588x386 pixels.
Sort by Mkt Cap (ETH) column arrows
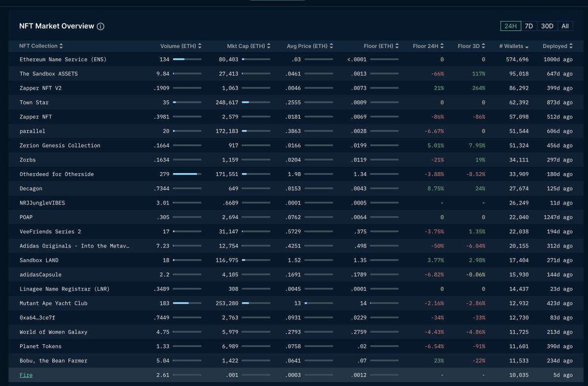tap(269, 46)
